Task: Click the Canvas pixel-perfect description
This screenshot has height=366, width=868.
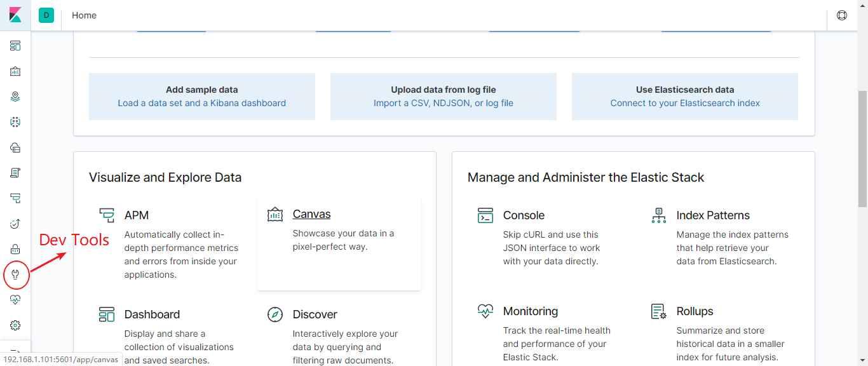Action: click(x=344, y=240)
